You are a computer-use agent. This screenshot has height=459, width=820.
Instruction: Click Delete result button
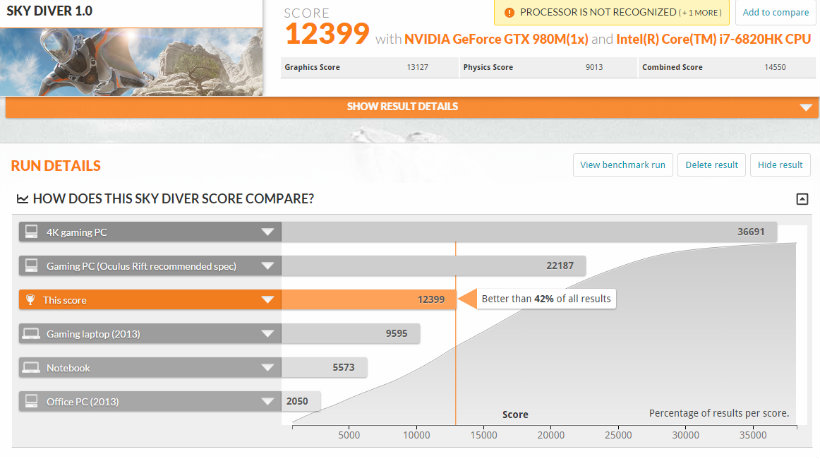(x=711, y=165)
